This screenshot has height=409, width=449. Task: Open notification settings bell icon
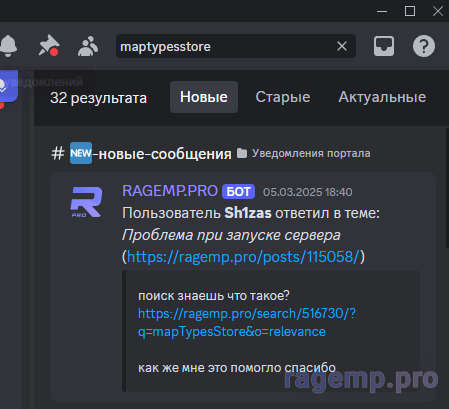pos(8,46)
